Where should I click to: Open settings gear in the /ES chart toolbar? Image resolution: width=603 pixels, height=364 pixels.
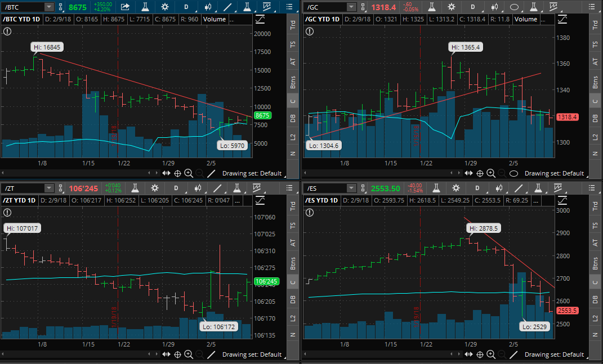(455, 188)
